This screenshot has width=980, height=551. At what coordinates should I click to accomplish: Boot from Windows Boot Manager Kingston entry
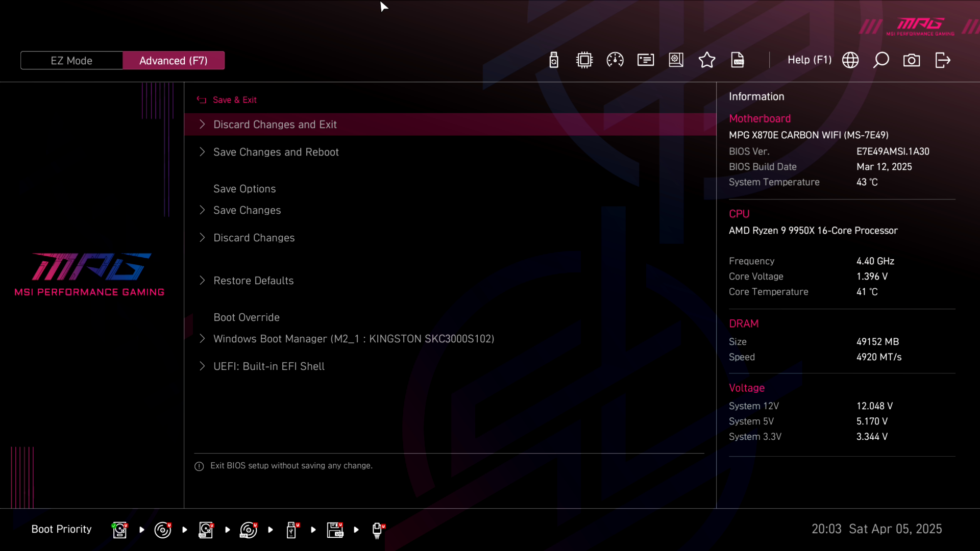[353, 339]
